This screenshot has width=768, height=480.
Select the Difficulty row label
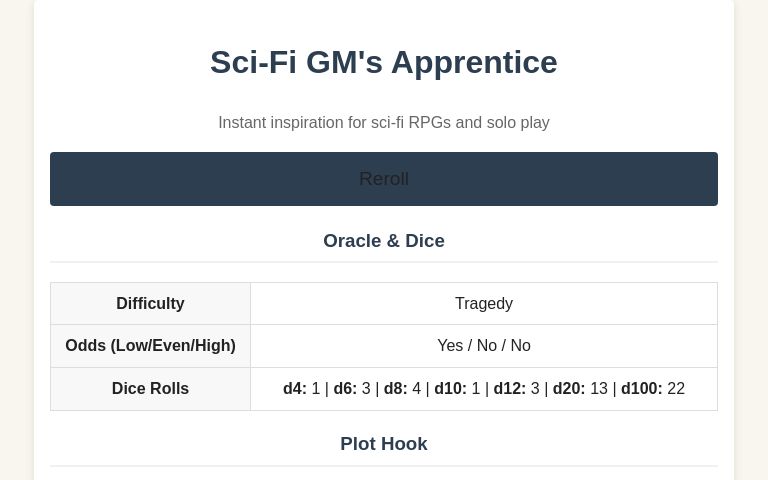click(x=150, y=303)
